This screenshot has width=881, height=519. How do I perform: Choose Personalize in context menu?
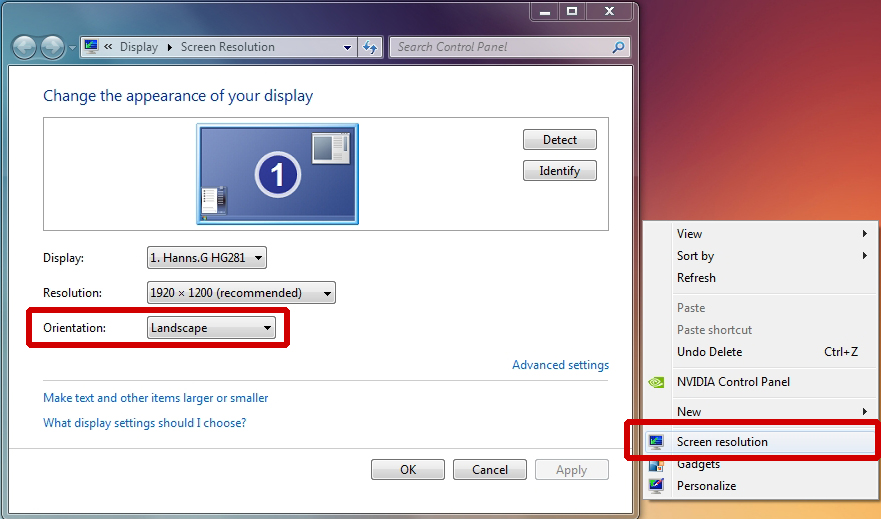[x=761, y=486]
